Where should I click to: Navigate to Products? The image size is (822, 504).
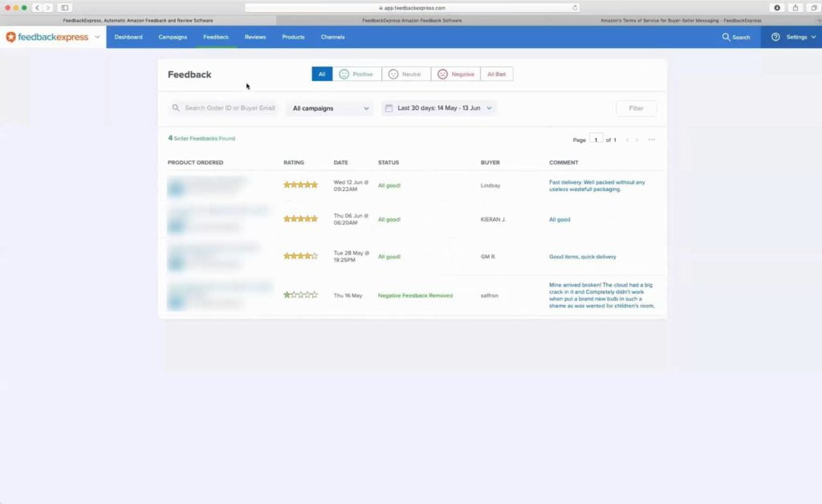(x=293, y=37)
